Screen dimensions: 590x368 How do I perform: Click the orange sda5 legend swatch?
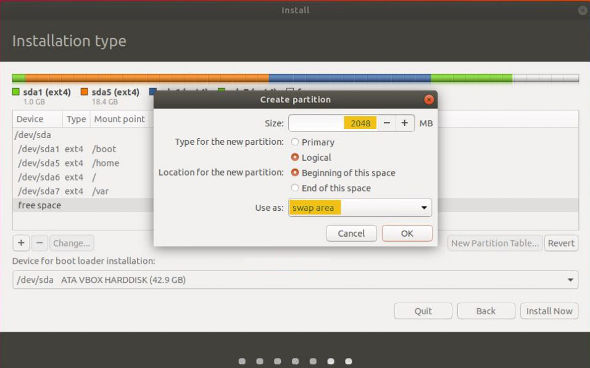[x=84, y=92]
